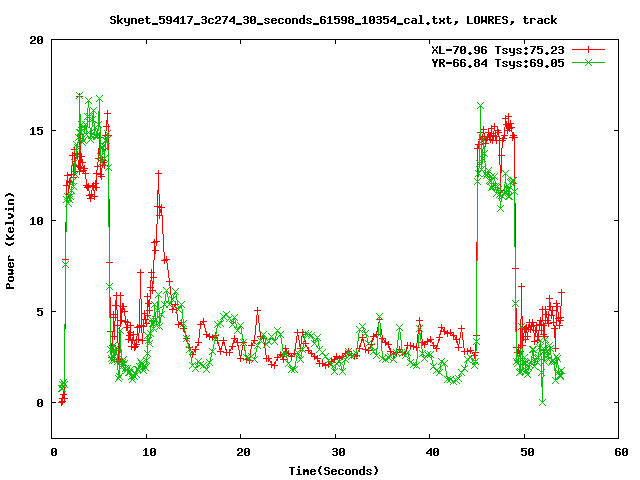Click the red peak near 11 seconds
The width and height of the screenshot is (640, 480).
pos(158,173)
